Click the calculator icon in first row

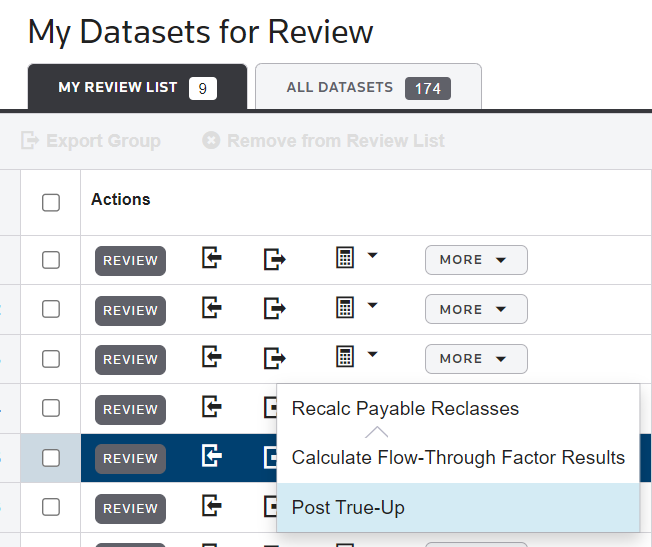[345, 258]
